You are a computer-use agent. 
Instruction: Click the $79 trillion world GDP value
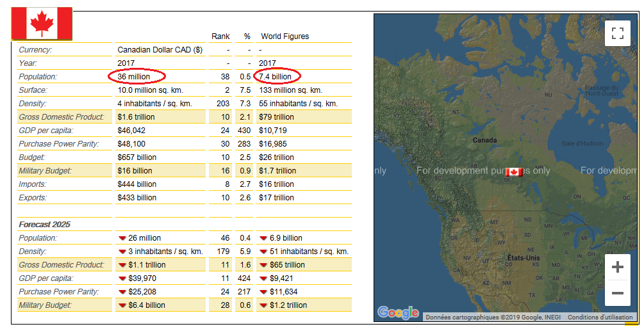coord(276,117)
